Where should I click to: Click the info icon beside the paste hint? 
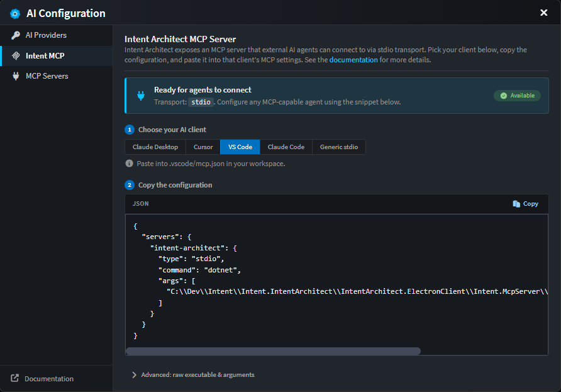(x=129, y=164)
